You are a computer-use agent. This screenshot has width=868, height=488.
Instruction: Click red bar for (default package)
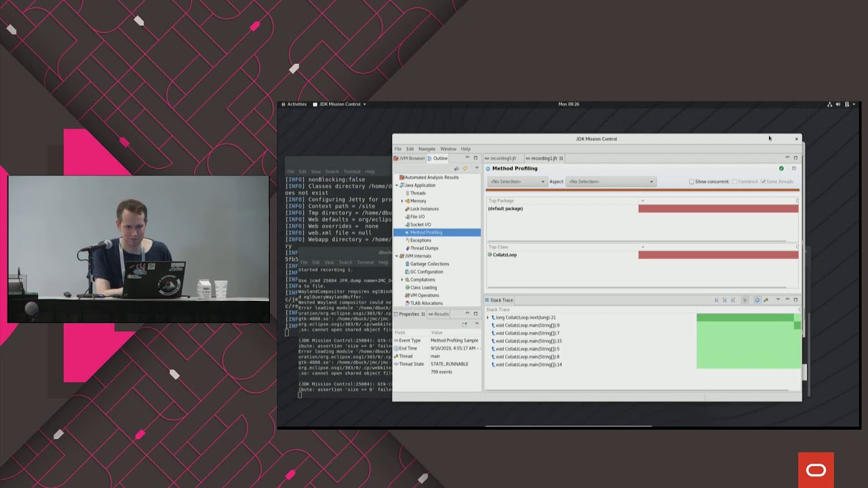coord(718,209)
